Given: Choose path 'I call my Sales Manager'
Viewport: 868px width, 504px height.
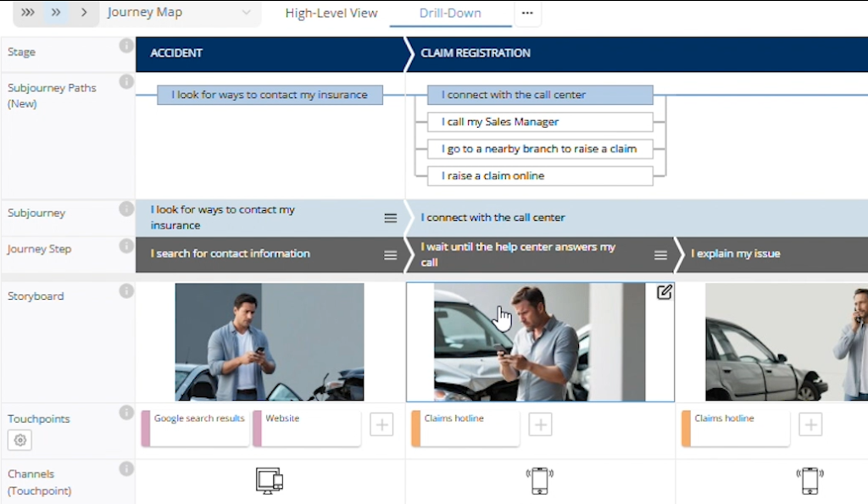Looking at the screenshot, I should tap(540, 122).
